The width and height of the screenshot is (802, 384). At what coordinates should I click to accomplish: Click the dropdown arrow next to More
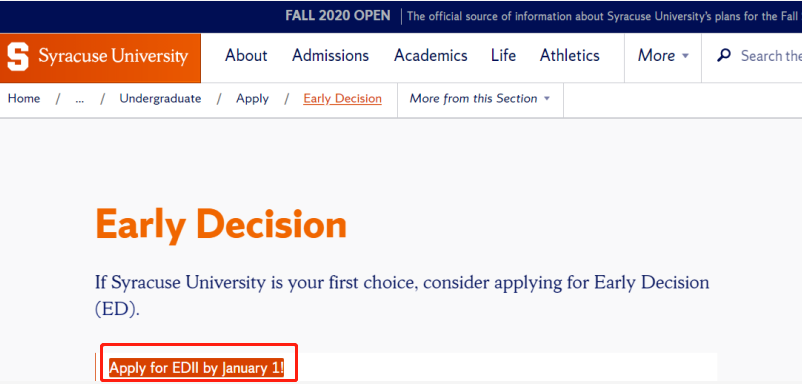click(685, 56)
